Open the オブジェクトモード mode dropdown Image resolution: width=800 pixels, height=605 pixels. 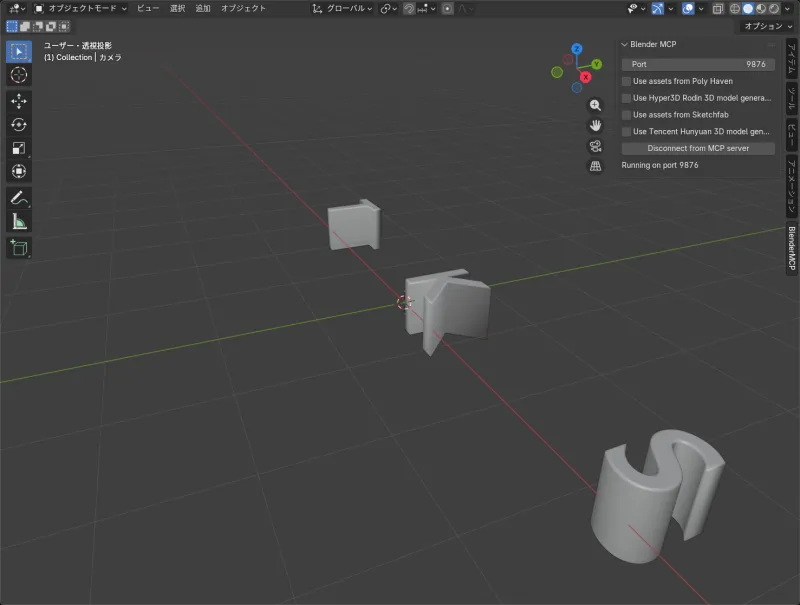81,9
